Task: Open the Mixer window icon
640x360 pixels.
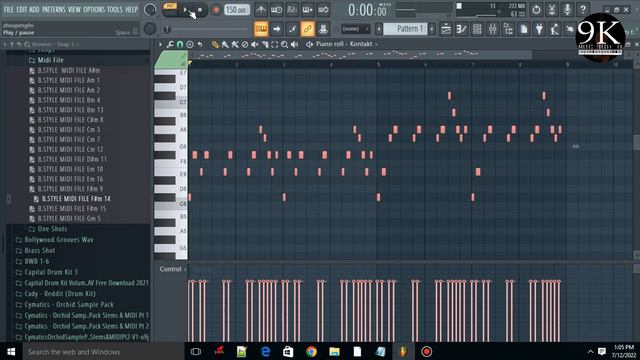Action: click(493, 29)
